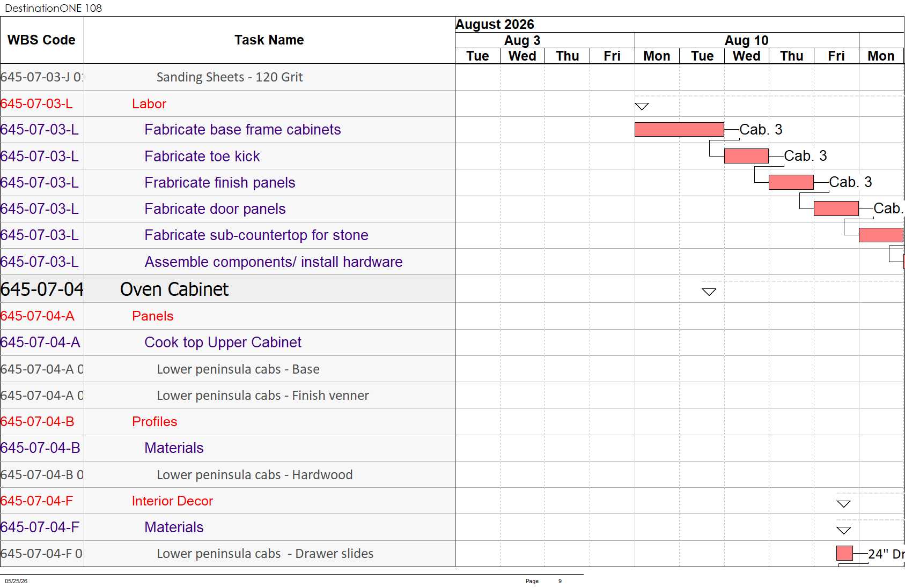905x588 pixels.
Task: Click the Interior Decor summary triangle marker
Action: [x=843, y=504]
